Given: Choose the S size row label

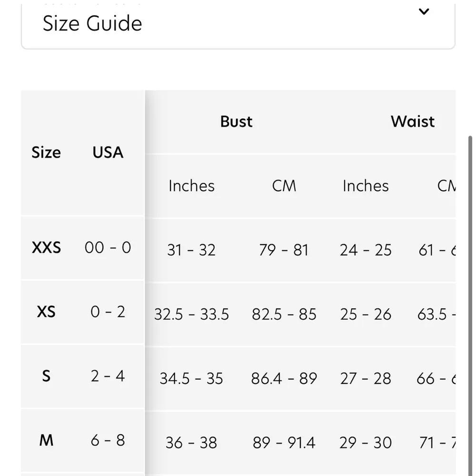Looking at the screenshot, I should coord(46,377).
